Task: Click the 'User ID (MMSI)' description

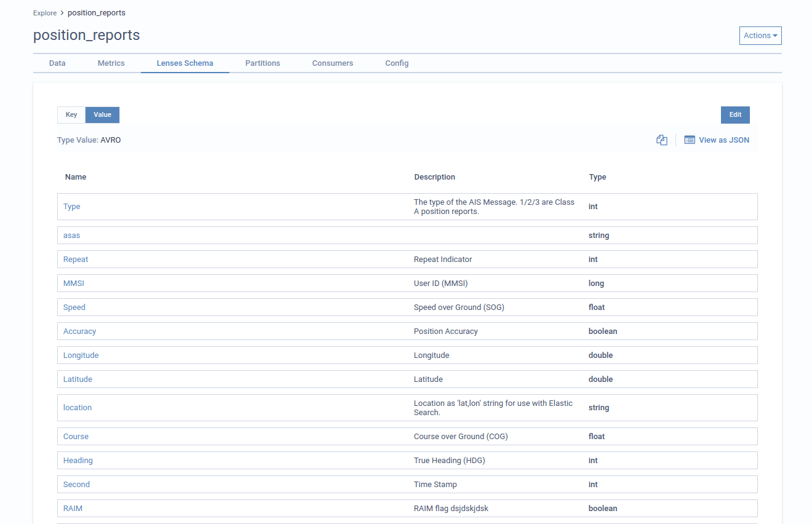Action: pos(442,284)
